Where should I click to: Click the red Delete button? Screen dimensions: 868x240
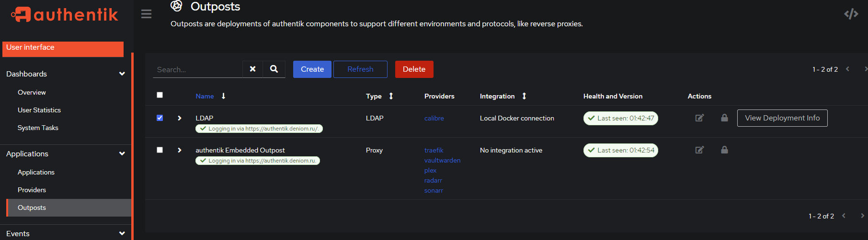414,69
